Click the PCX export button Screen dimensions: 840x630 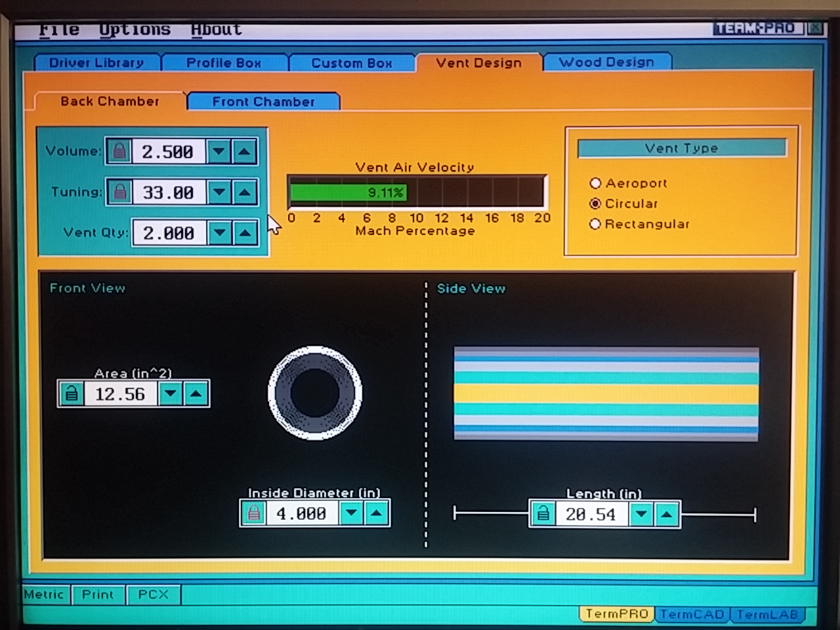coord(153,595)
